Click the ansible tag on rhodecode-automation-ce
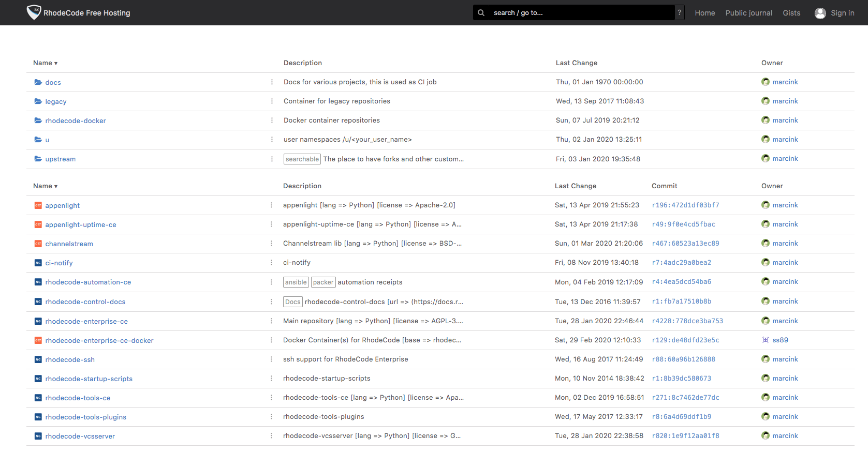Image resolution: width=868 pixels, height=467 pixels. (x=296, y=282)
